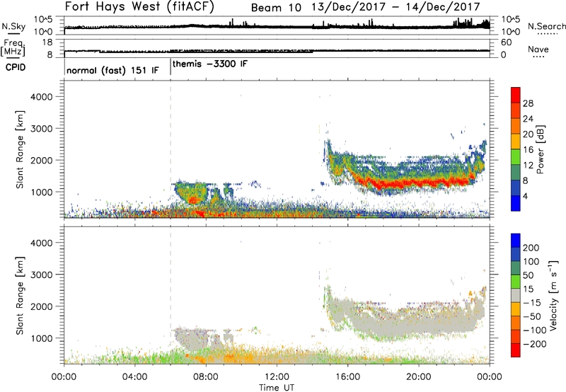
Task: Click the 'N.Search' legend label
Action: pyautogui.click(x=547, y=26)
